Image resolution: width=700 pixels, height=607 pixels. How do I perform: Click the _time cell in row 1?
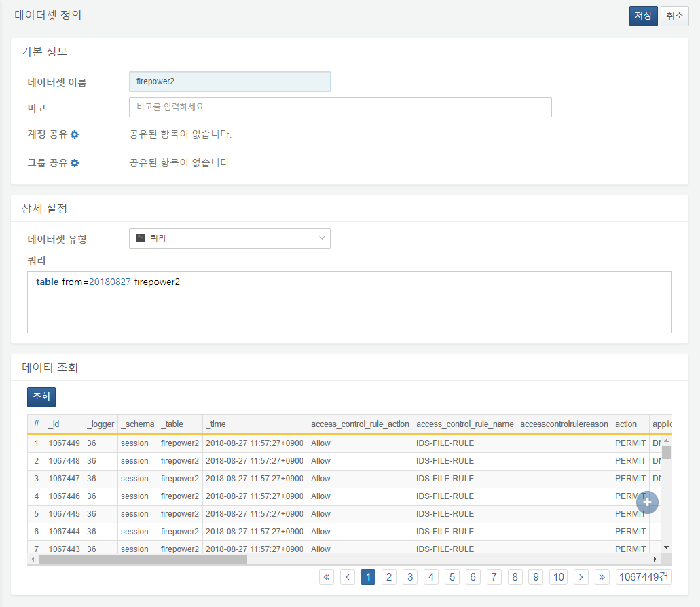click(x=255, y=443)
